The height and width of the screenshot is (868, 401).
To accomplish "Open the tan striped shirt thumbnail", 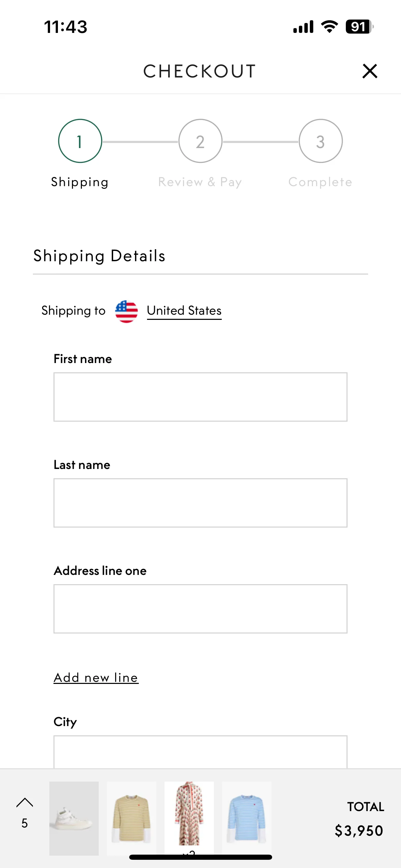I will click(x=132, y=818).
